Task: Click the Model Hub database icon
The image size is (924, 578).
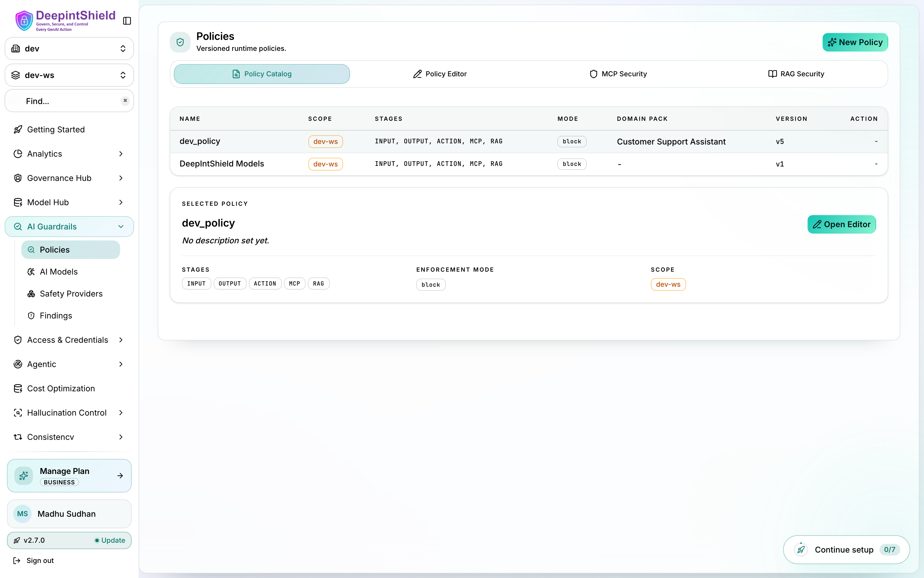Action: pos(18,202)
